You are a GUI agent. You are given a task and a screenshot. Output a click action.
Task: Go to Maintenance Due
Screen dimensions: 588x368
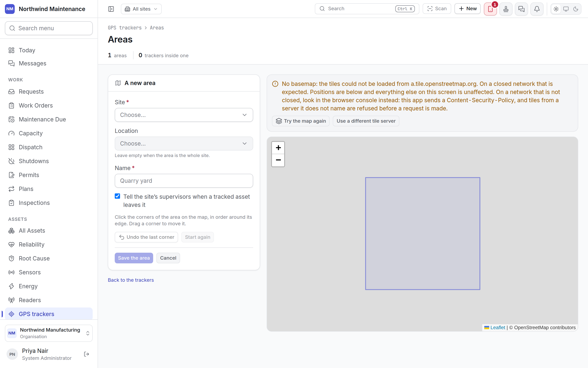click(x=49, y=119)
